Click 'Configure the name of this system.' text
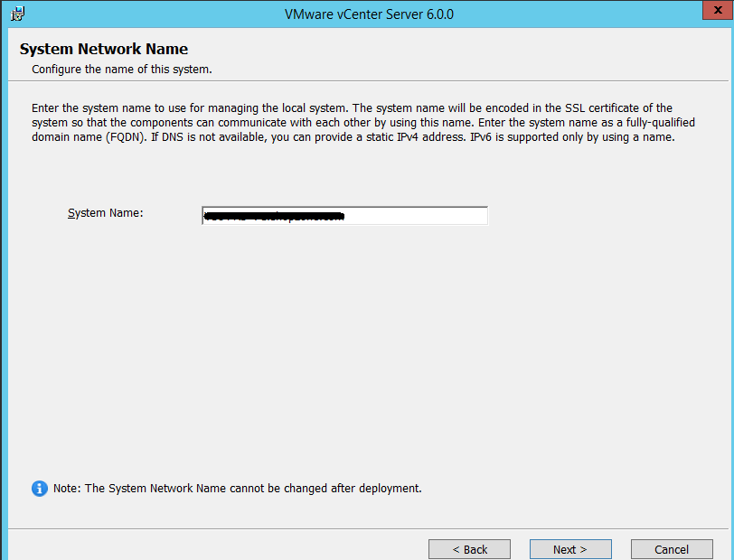This screenshot has width=734, height=560. [122, 70]
